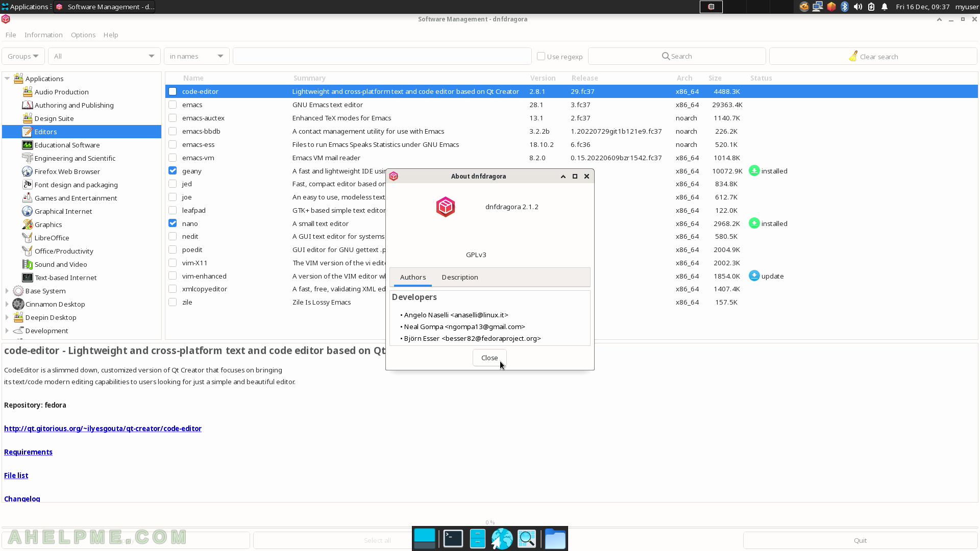
Task: Open the Information menu
Action: pos(43,35)
